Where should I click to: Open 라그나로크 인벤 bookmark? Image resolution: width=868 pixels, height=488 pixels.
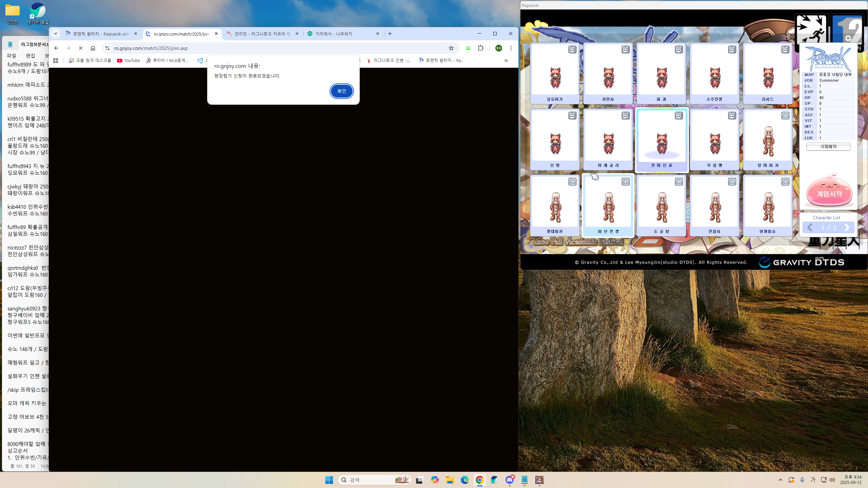(389, 60)
